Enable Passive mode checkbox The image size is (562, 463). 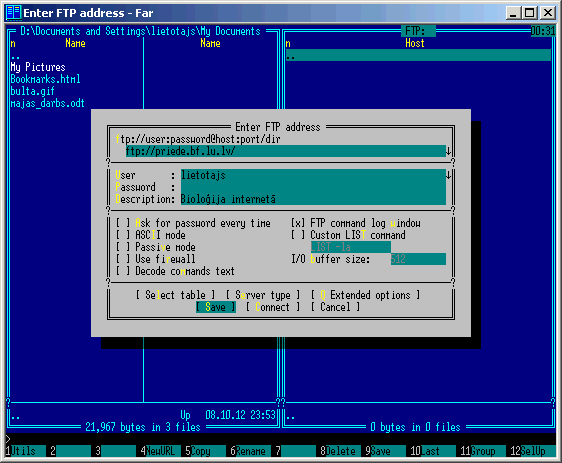pos(156,247)
